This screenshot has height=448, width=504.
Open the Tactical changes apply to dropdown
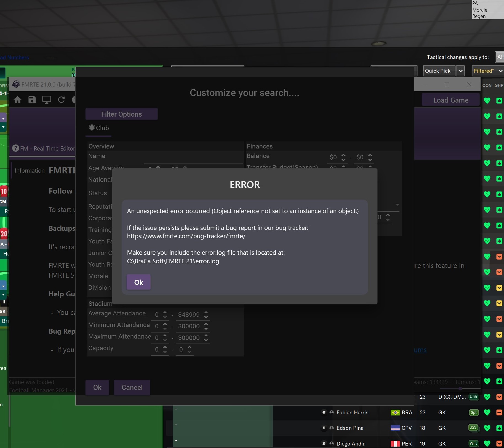(500, 57)
